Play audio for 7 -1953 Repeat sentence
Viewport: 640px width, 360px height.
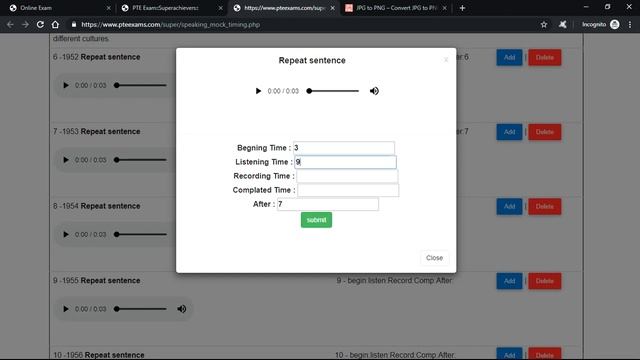tap(66, 160)
